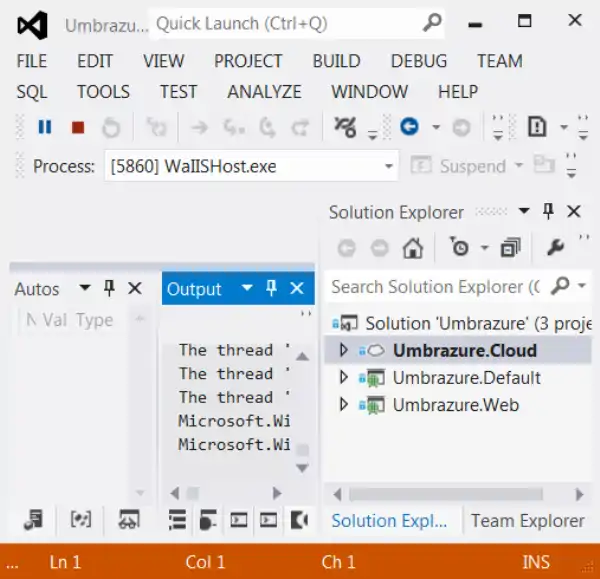
Task: Focus the Quick Launch search box
Action: pyautogui.click(x=287, y=23)
